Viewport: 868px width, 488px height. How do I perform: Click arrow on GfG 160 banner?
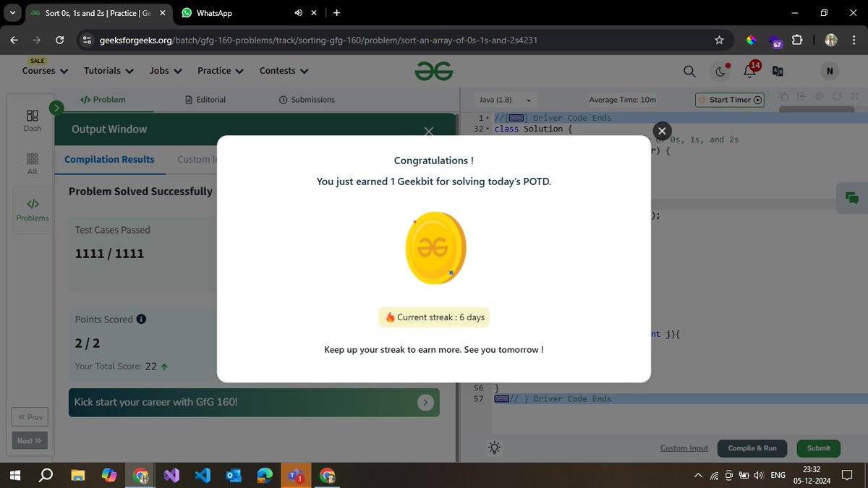(426, 402)
